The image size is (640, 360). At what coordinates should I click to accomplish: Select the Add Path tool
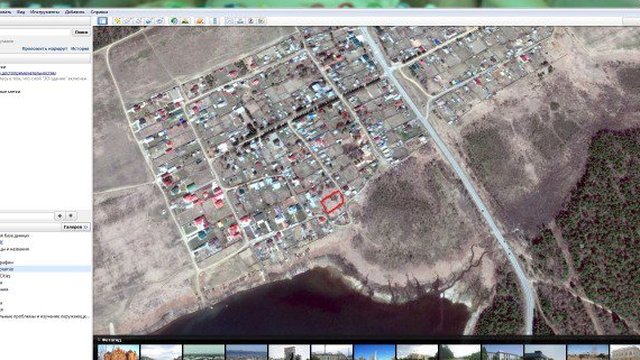point(139,21)
